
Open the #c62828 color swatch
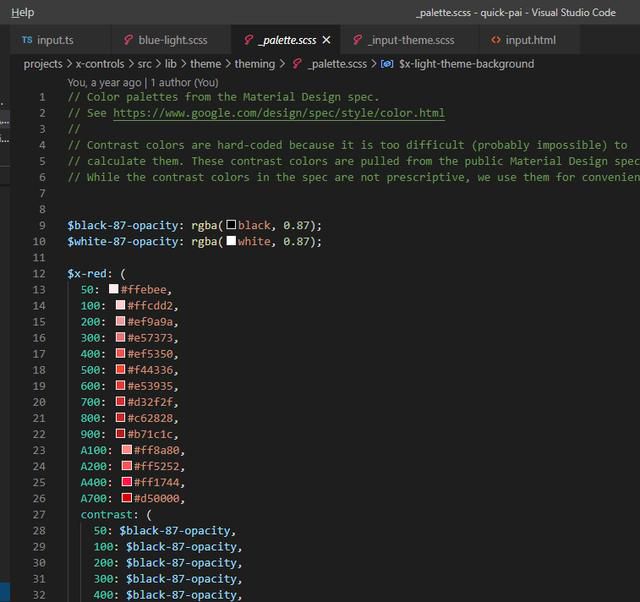pyautogui.click(x=120, y=417)
